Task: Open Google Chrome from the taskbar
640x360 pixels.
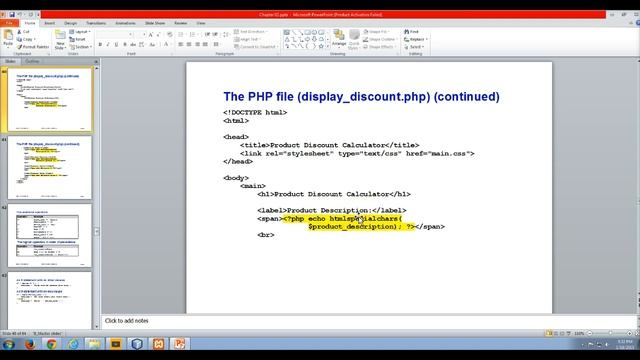Action: (x=51, y=344)
